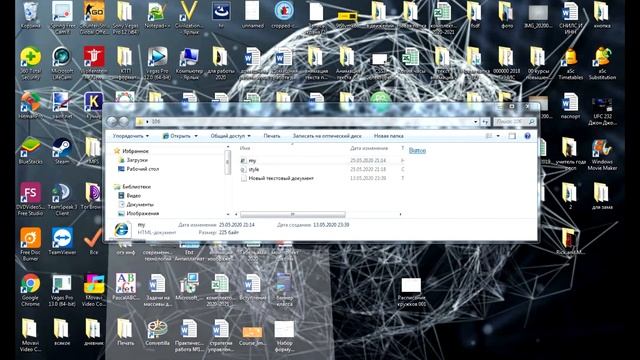Open the дневник folder on desktop
The height and width of the screenshot is (360, 640).
pyautogui.click(x=93, y=332)
